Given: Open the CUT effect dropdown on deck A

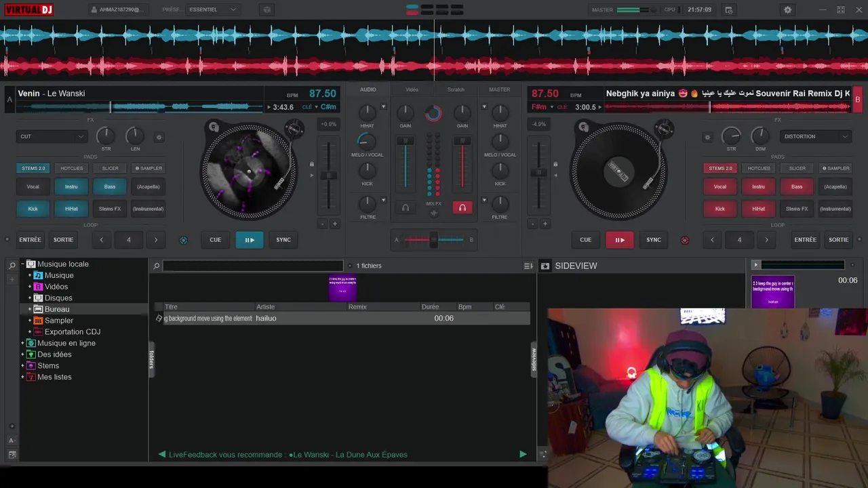Looking at the screenshot, I should tap(52, 136).
